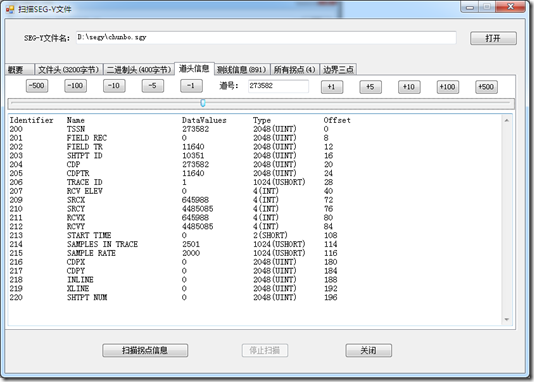
Task: Click the CDPX name entry
Action: 76,262
